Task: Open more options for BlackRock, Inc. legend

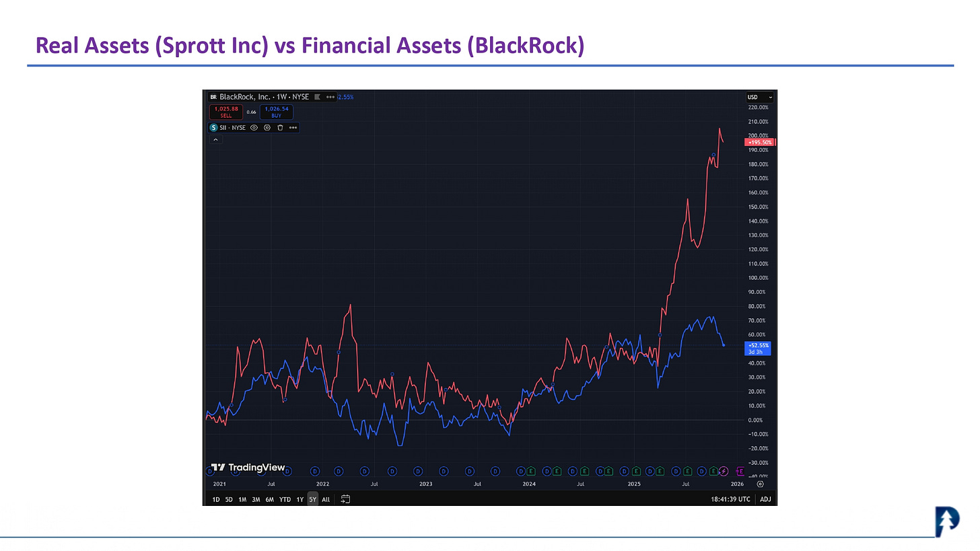Action: pos(330,97)
